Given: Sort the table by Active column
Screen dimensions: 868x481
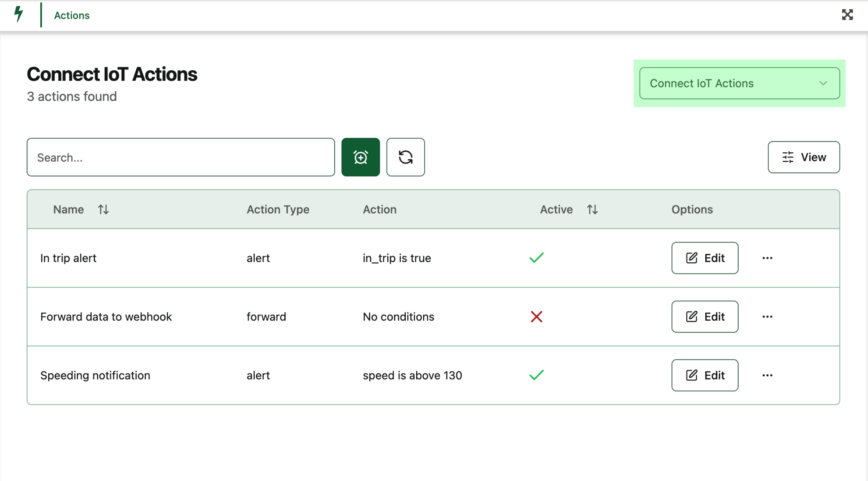Looking at the screenshot, I should (592, 209).
